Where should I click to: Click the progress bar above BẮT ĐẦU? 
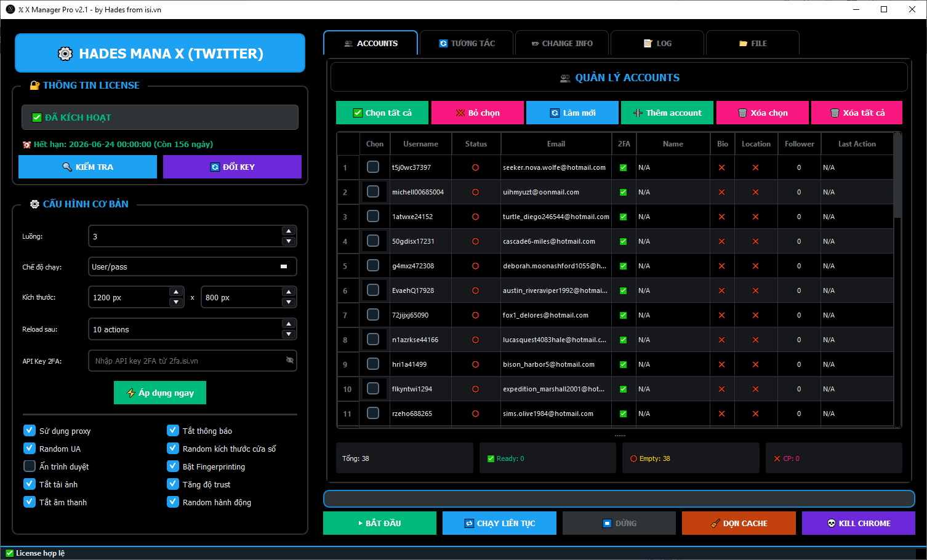tap(618, 498)
